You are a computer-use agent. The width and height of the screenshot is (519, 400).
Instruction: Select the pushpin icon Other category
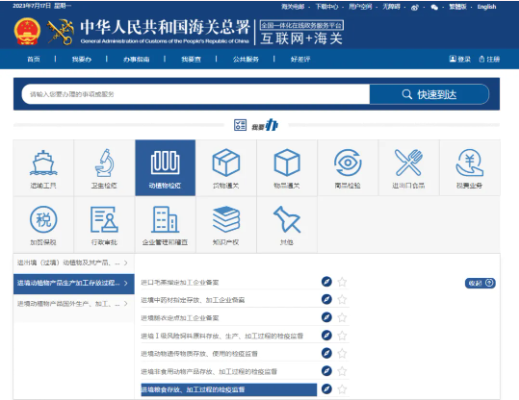coord(287,225)
